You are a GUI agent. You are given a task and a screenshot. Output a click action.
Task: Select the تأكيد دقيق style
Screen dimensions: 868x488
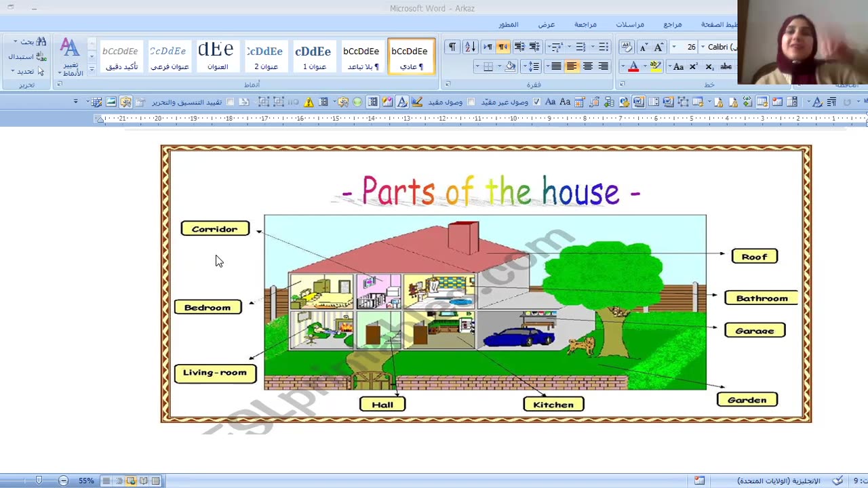coord(121,57)
